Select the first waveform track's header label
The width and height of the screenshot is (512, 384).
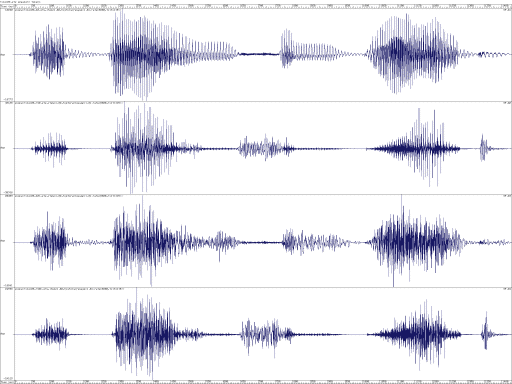pos(68,10)
